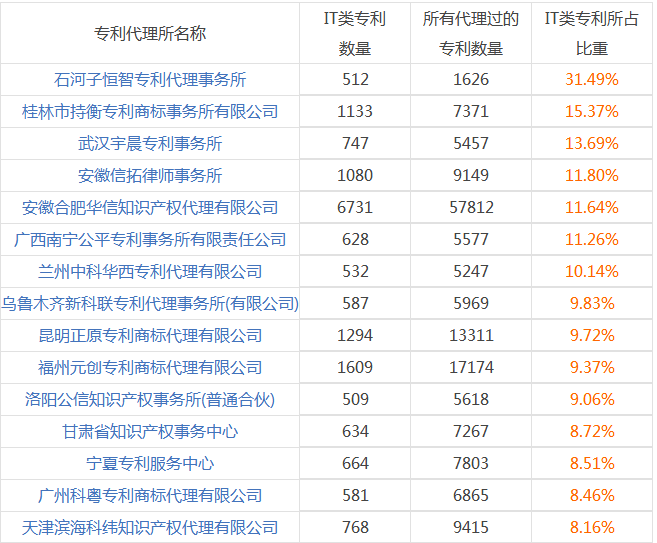Click IT patent count 747
The height and width of the screenshot is (543, 657).
[x=355, y=143]
